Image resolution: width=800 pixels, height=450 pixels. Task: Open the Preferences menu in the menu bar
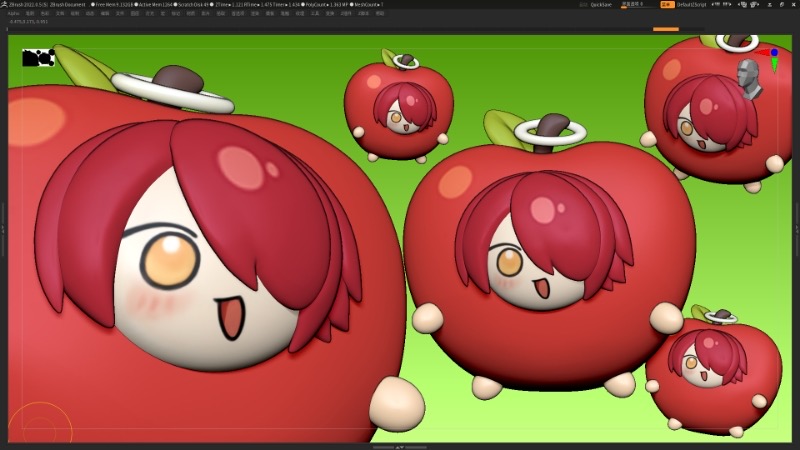click(x=238, y=13)
